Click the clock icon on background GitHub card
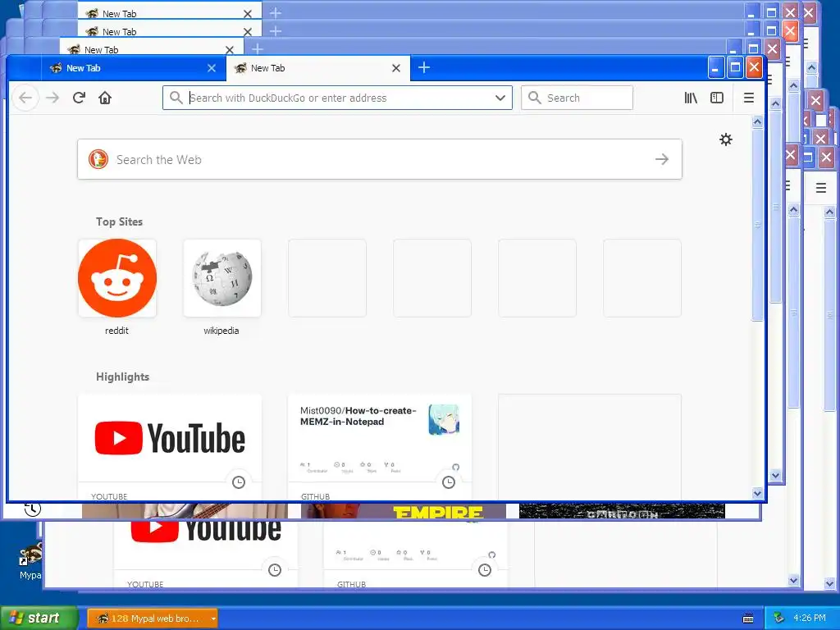Screen dimensions: 840x630 click(x=485, y=570)
